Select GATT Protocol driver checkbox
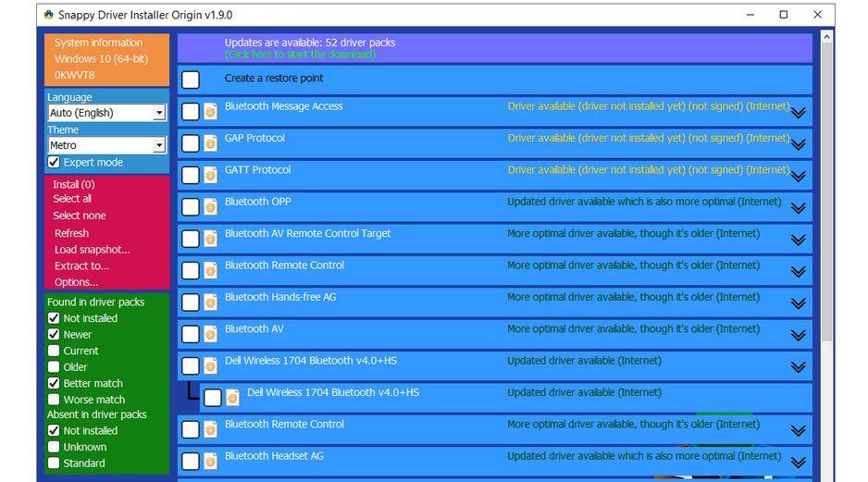Viewport: 868px width, 482px height. (x=191, y=176)
